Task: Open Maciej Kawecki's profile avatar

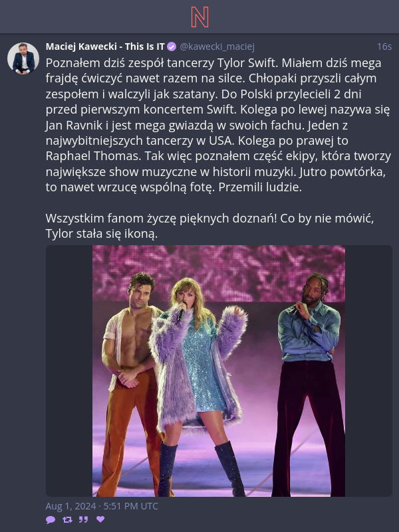Action: tap(23, 58)
